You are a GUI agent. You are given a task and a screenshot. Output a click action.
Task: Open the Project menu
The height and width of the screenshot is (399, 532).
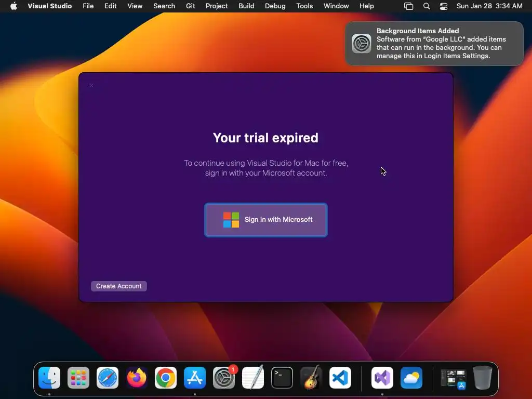pos(217,6)
